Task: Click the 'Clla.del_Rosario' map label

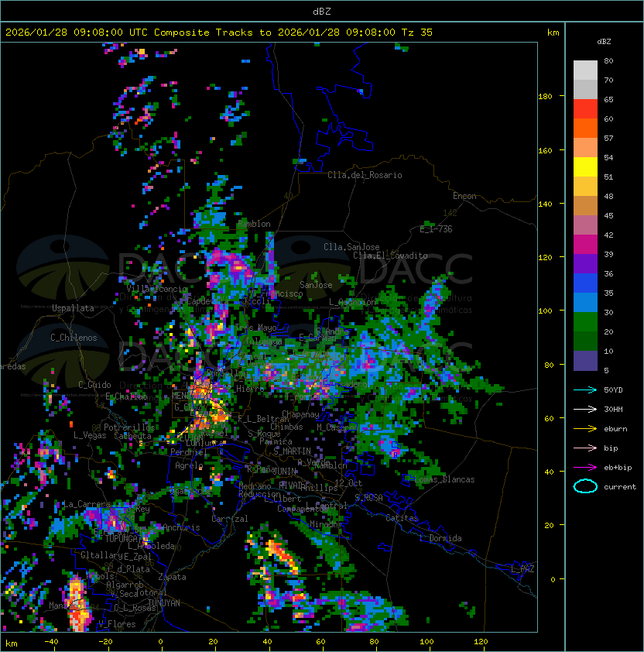Action: point(365,175)
